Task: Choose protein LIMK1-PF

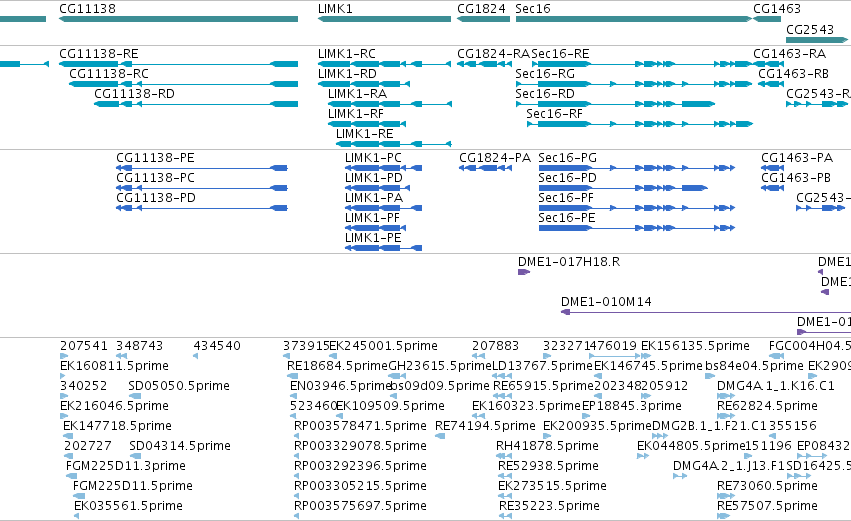Action: 376,228
